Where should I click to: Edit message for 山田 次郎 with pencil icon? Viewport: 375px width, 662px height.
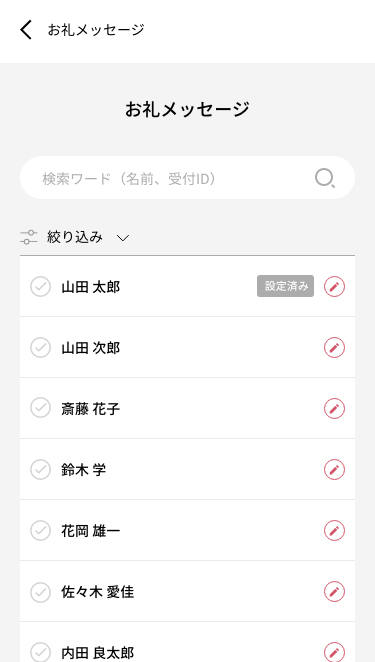tap(334, 347)
